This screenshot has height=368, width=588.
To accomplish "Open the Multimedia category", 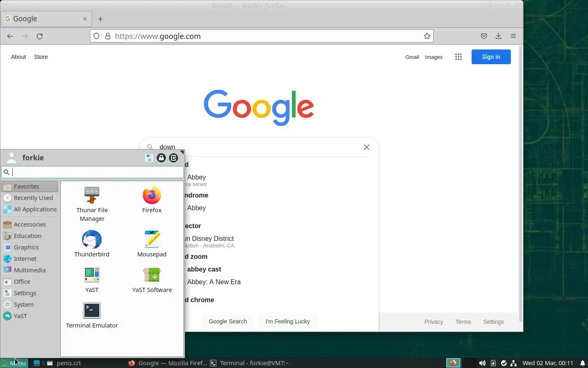I will (x=30, y=270).
